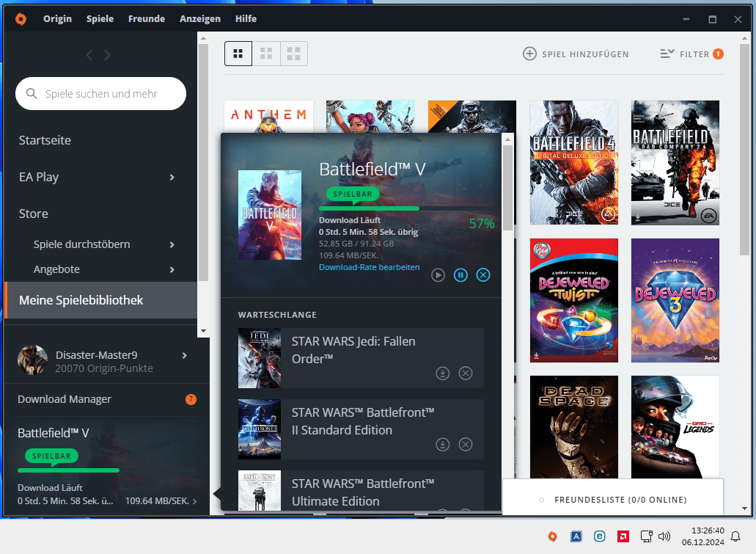Click the sidebar Battlefield V progress bar
Viewport: 756px width, 554px height.
(107, 470)
